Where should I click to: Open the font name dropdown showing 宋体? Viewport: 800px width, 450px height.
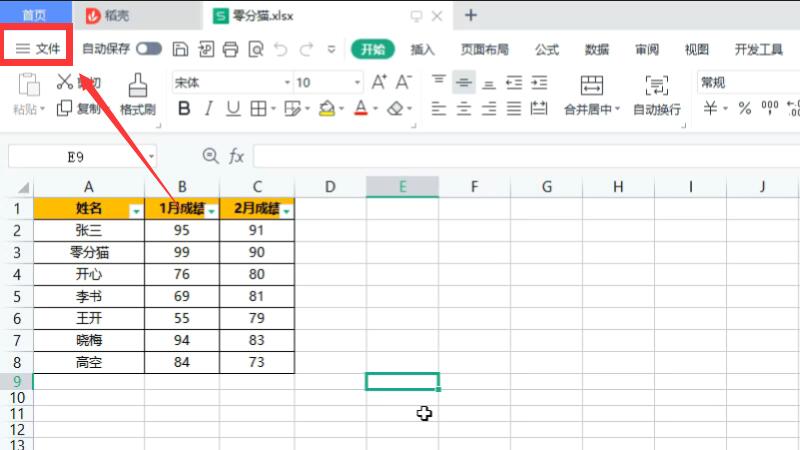pyautogui.click(x=287, y=83)
